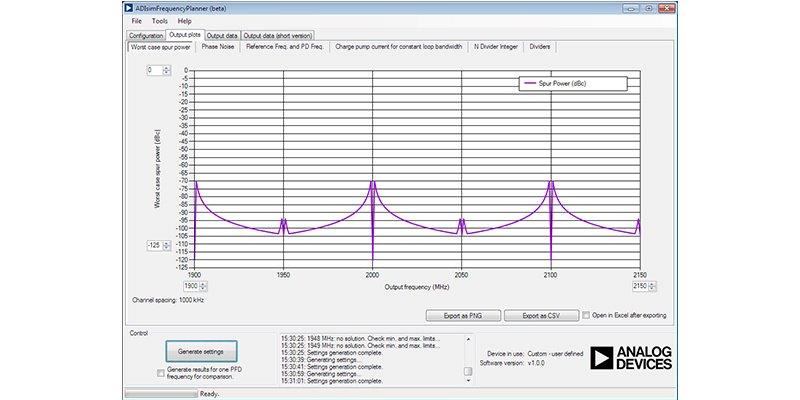Show the Phase Noise plot tab
800x400 pixels.
point(218,46)
